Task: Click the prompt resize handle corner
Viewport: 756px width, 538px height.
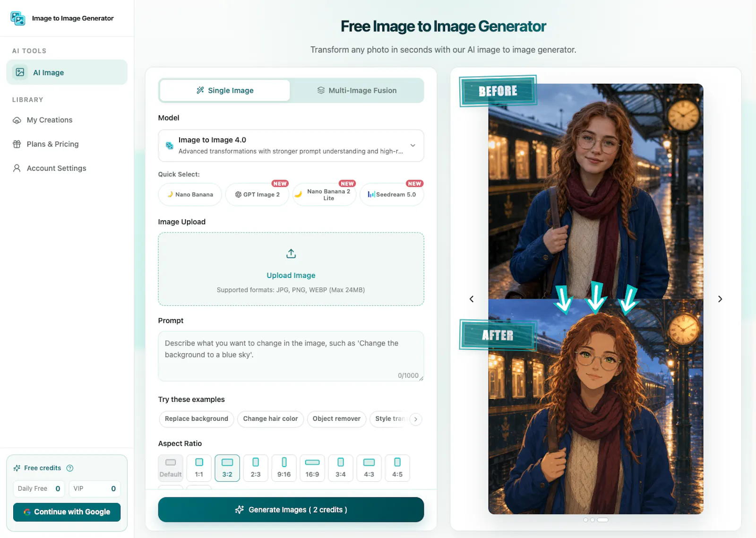Action: [421, 378]
